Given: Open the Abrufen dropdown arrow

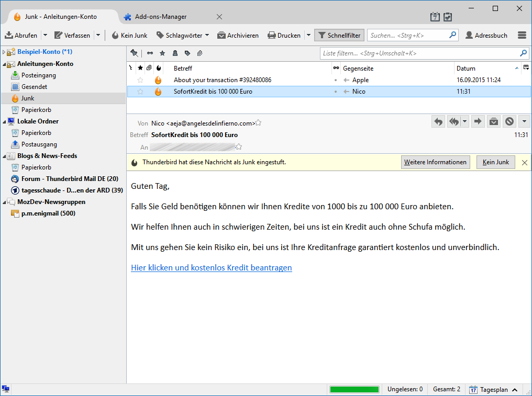Looking at the screenshot, I should 46,35.
